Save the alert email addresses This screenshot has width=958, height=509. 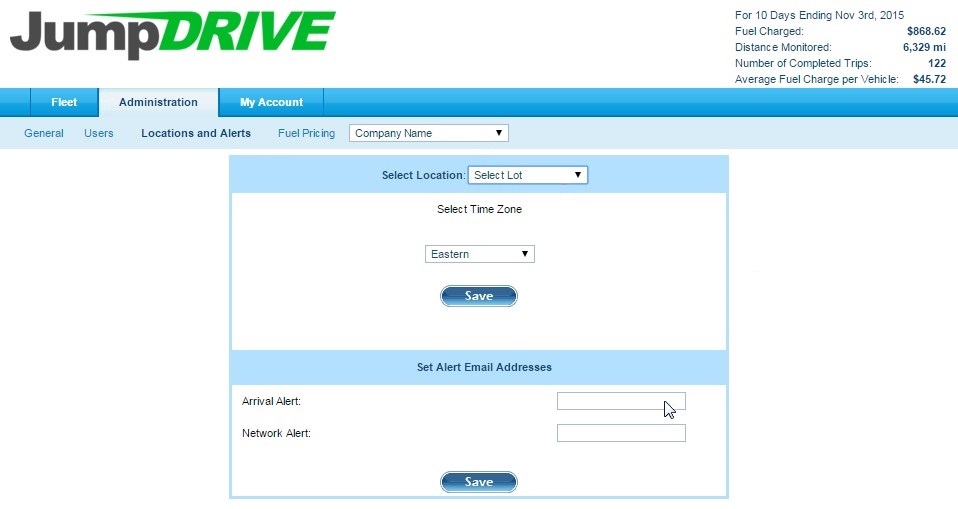pyautogui.click(x=479, y=482)
